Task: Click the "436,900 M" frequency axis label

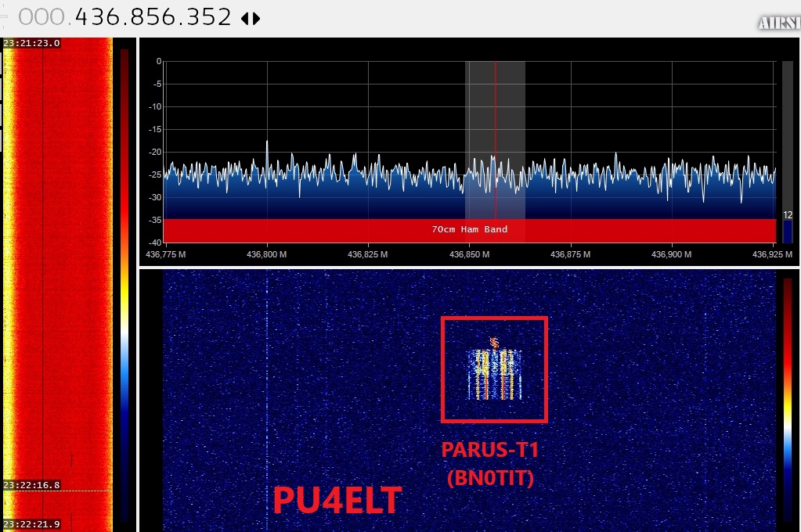Action: click(671, 254)
